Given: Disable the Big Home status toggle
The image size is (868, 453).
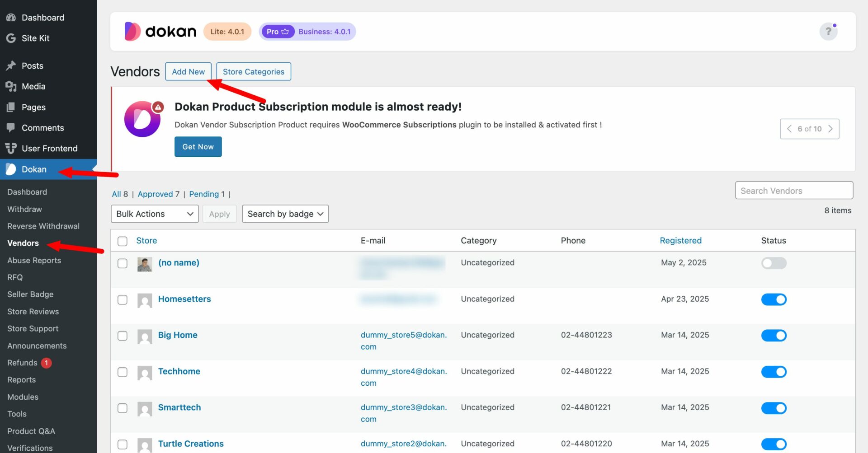Looking at the screenshot, I should [774, 335].
